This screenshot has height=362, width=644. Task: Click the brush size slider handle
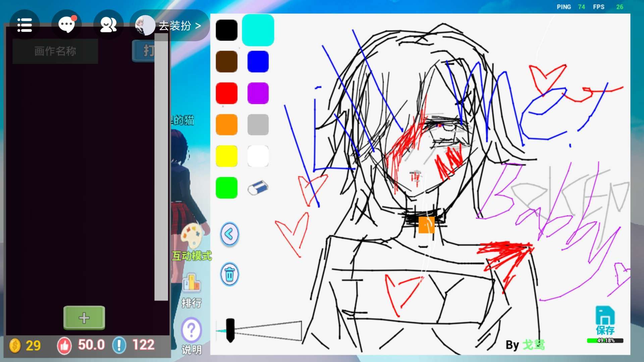[230, 330]
